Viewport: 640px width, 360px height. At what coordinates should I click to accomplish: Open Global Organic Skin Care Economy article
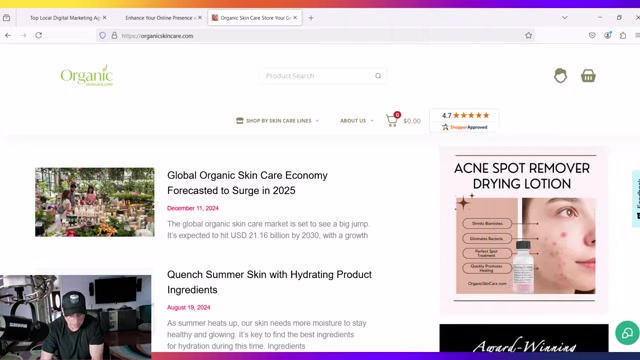coord(247,183)
